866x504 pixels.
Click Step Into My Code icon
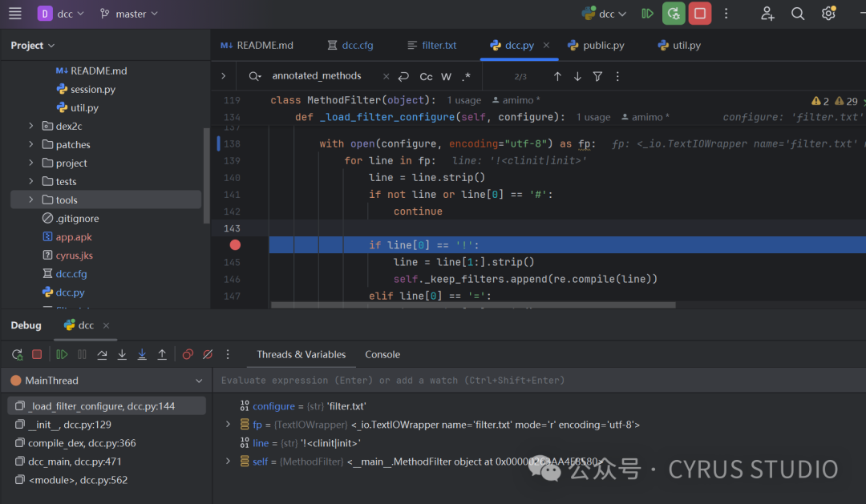142,354
